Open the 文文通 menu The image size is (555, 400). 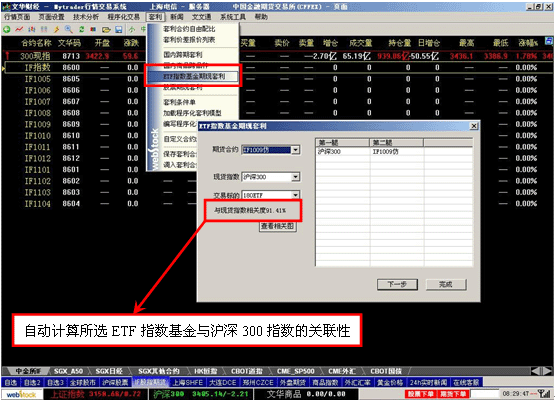(201, 17)
